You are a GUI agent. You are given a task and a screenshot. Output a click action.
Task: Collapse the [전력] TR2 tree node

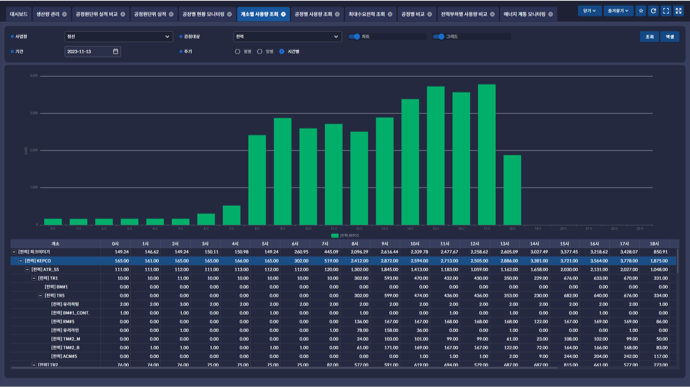[34, 365]
